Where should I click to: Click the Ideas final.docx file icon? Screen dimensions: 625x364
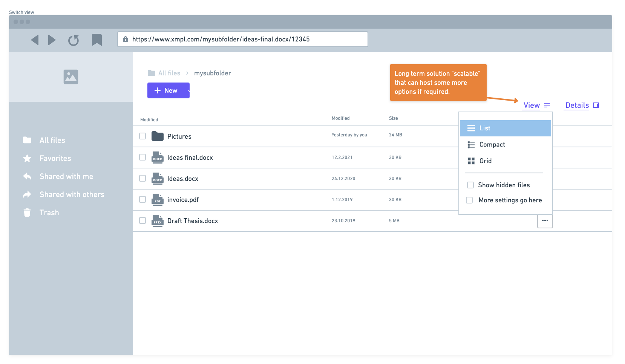[158, 157]
